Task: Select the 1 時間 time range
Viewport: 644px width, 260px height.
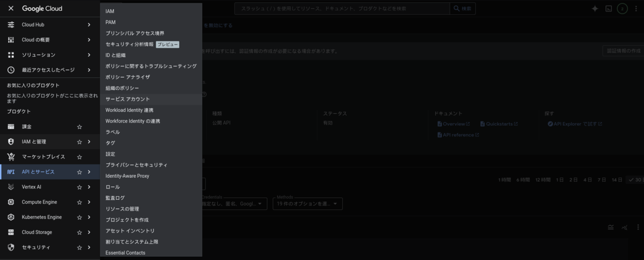Action: 504,180
